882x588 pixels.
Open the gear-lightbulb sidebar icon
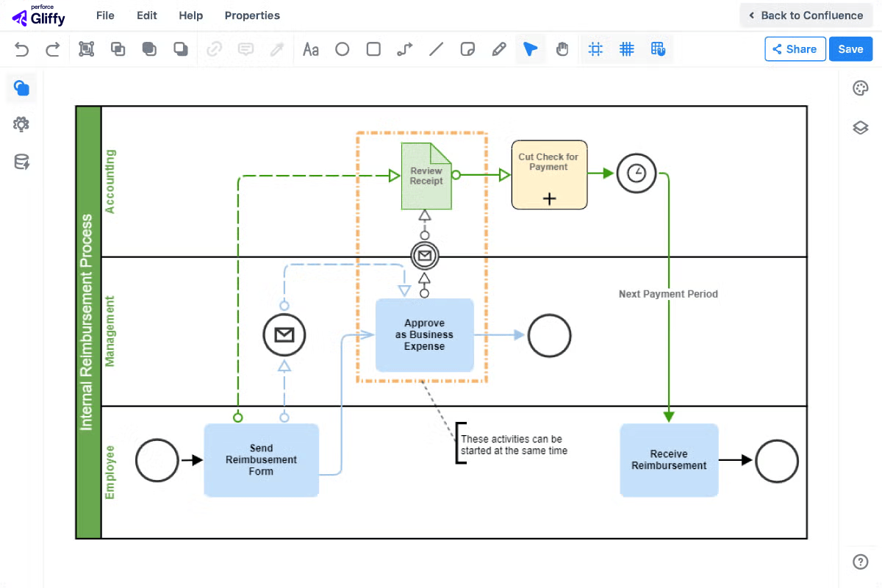point(21,124)
